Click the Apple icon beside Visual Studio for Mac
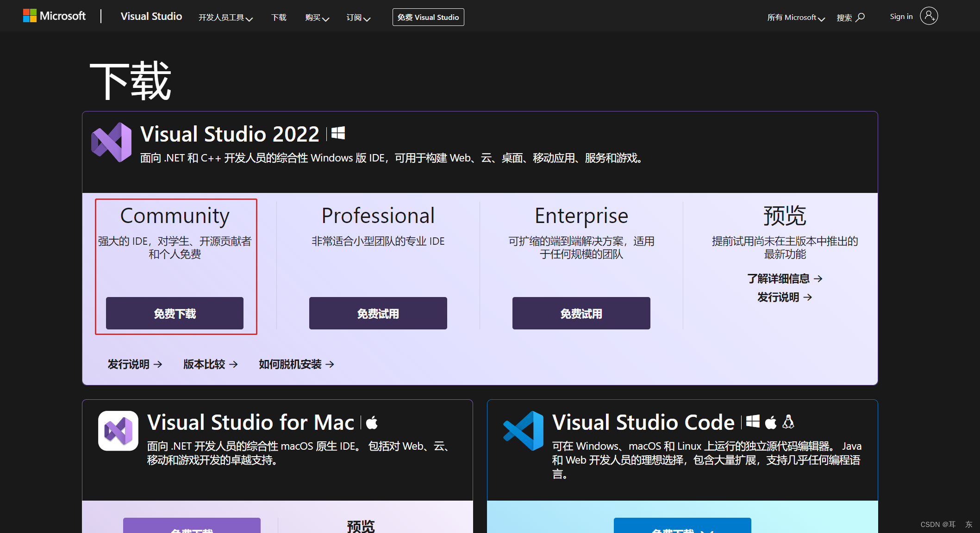Screen dimensions: 980x533 pyautogui.click(x=372, y=422)
